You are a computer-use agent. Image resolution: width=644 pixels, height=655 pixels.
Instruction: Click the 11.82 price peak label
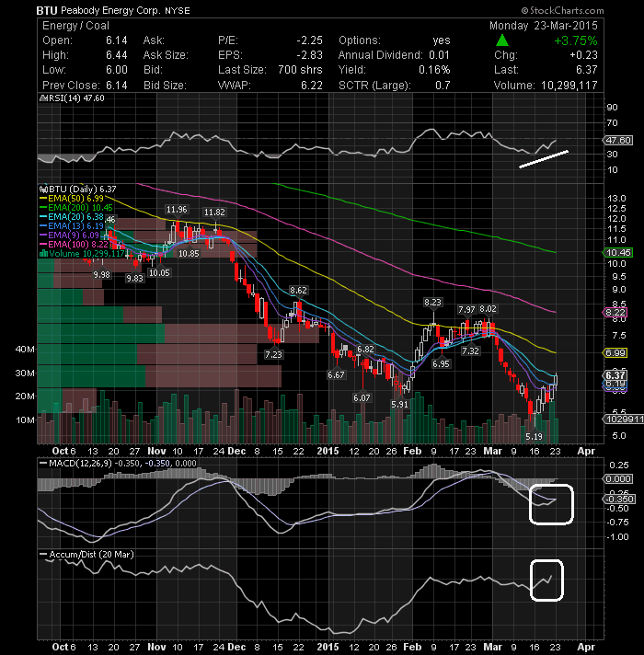click(x=214, y=212)
